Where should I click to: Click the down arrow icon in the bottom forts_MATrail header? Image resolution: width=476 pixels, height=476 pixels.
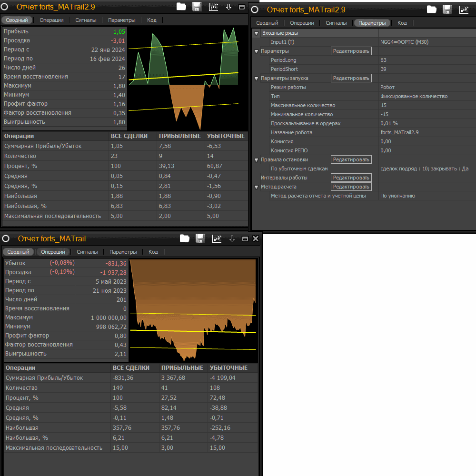tap(232, 238)
